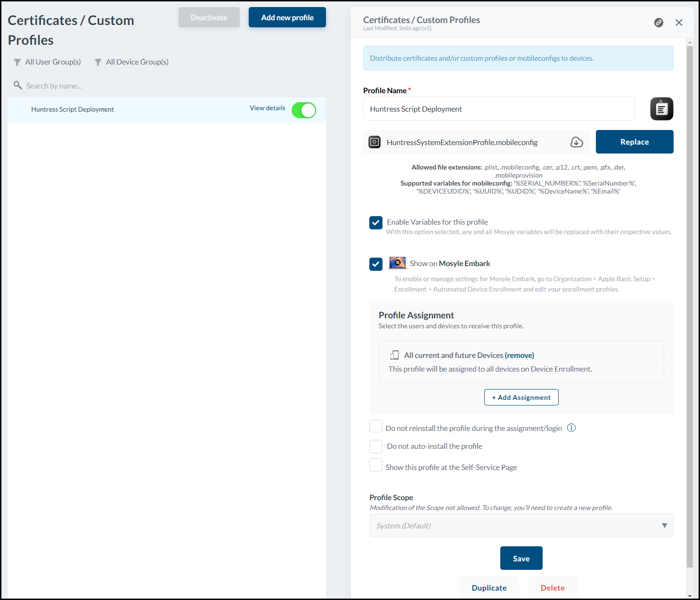Click the Mosyle Embark thumbnail icon
Viewport: 700px width, 600px height.
point(398,263)
